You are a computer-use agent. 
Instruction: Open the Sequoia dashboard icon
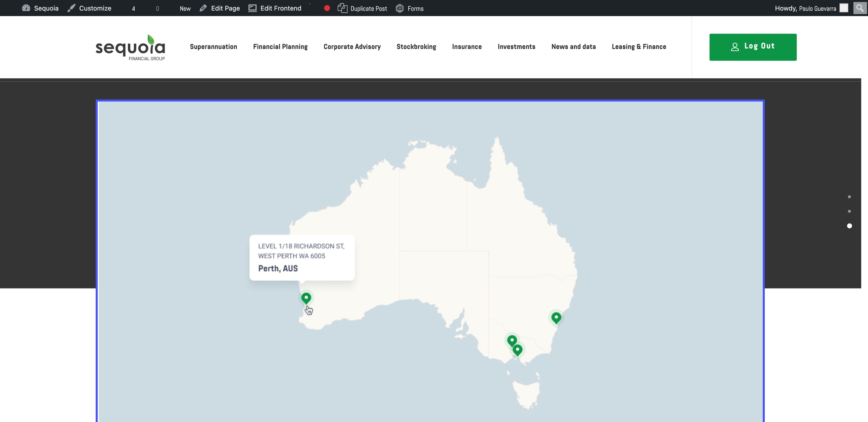click(x=26, y=8)
